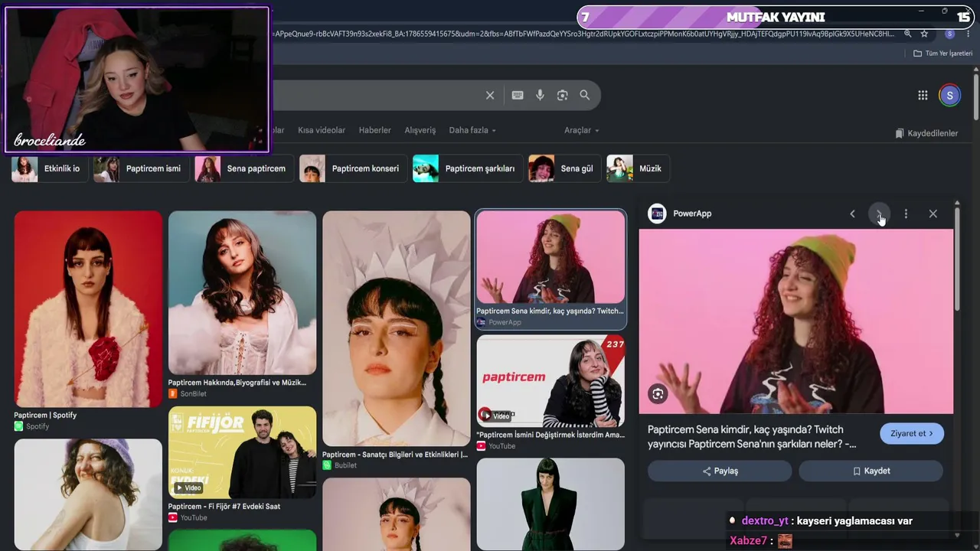Select the Müzik suggestion chip
The image size is (980, 551).
click(x=638, y=168)
